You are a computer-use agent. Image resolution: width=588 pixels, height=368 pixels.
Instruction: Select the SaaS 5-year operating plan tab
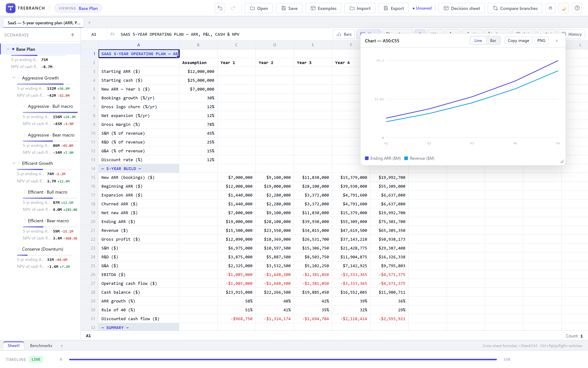click(44, 23)
